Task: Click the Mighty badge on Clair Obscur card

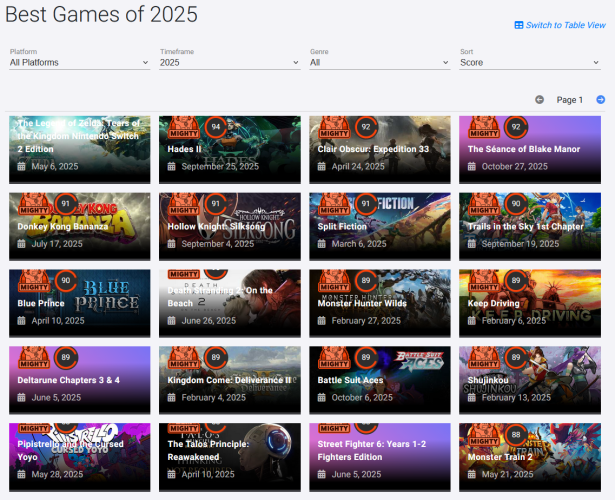Action: (x=334, y=127)
